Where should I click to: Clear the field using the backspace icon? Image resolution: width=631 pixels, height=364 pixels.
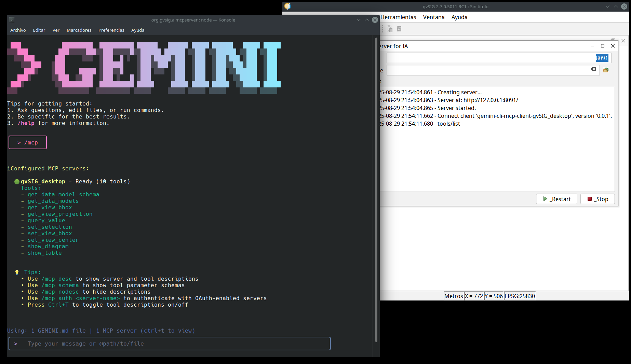click(x=593, y=69)
